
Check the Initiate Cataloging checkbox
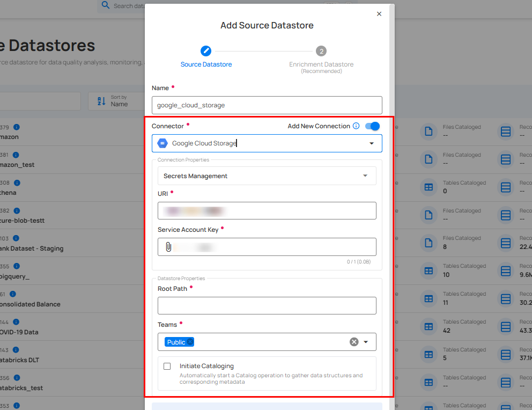click(167, 366)
